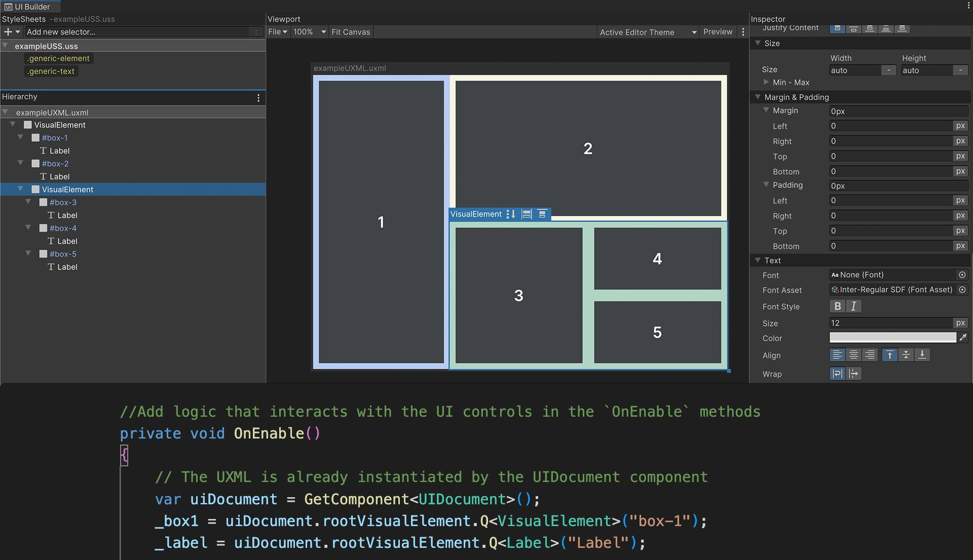Align text center horizontally
The width and height of the screenshot is (973, 560).
pos(853,355)
